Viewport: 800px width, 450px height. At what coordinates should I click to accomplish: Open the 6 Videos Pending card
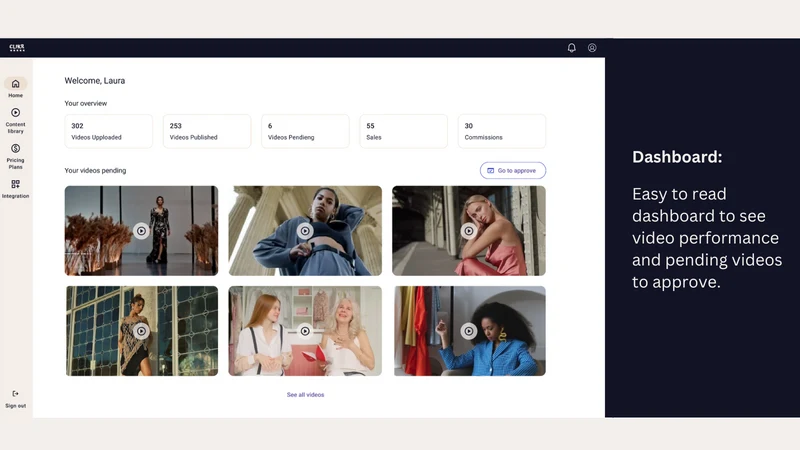(305, 131)
